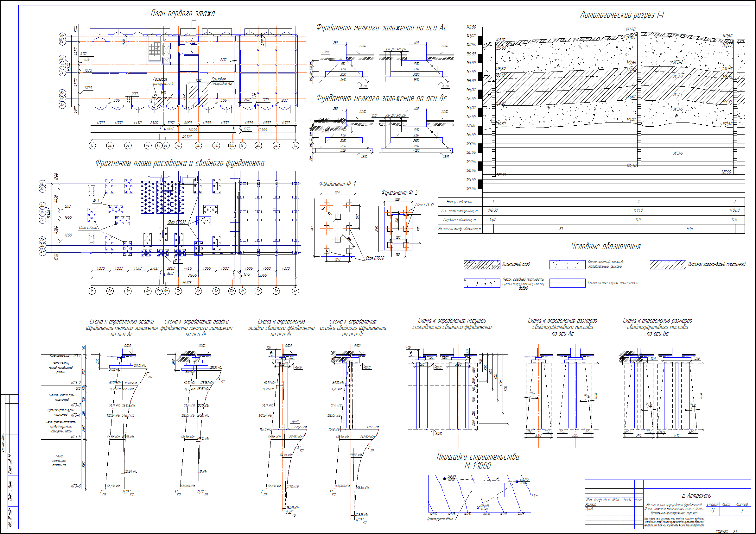Click the 'Глубина скважины, м' row header

[459, 220]
